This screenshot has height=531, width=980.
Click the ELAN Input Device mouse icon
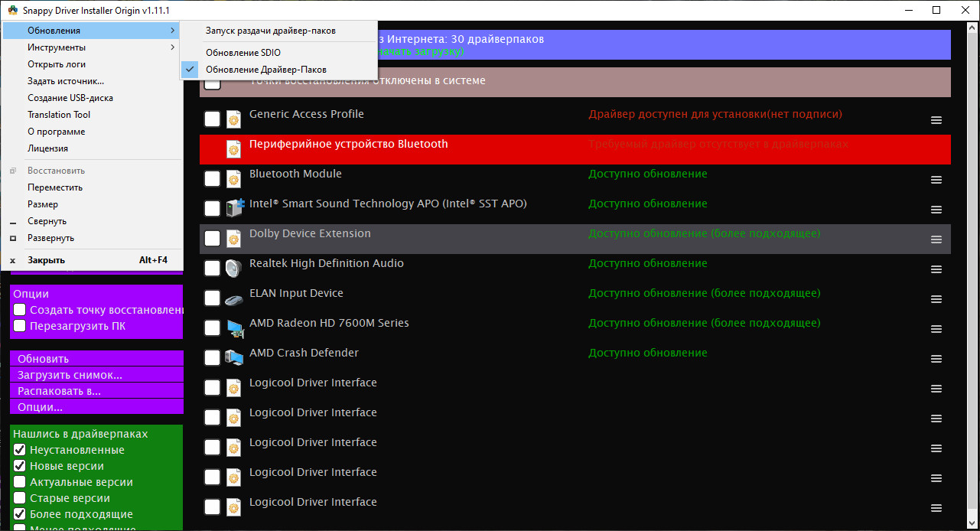(233, 298)
